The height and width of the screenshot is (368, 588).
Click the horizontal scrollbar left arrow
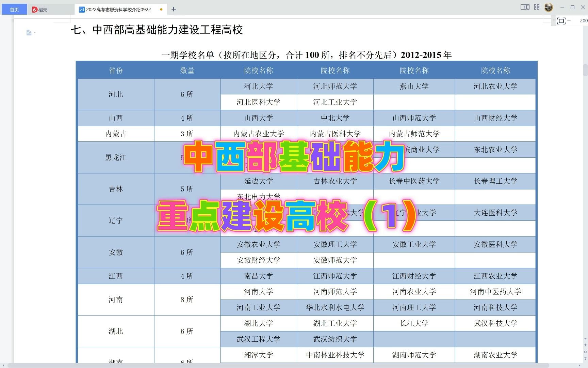(3, 366)
